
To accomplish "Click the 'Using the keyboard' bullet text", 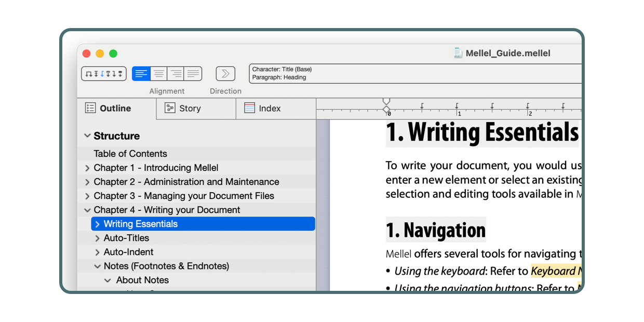I will (439, 271).
